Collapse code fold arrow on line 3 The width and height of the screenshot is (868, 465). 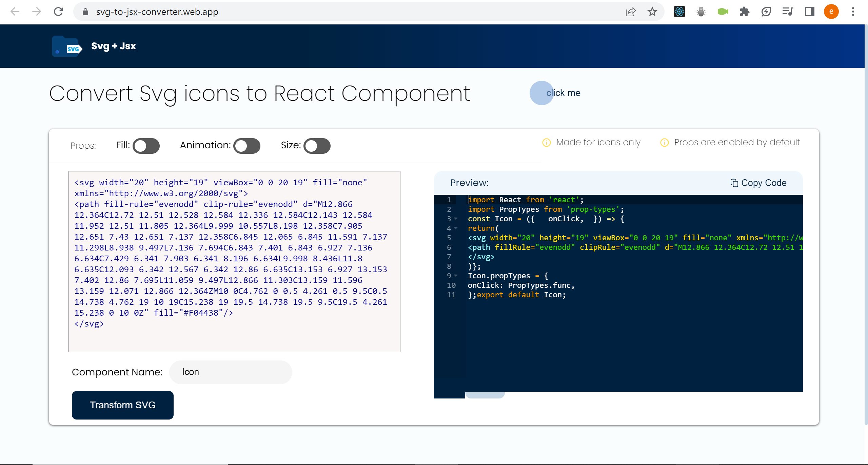[456, 219]
